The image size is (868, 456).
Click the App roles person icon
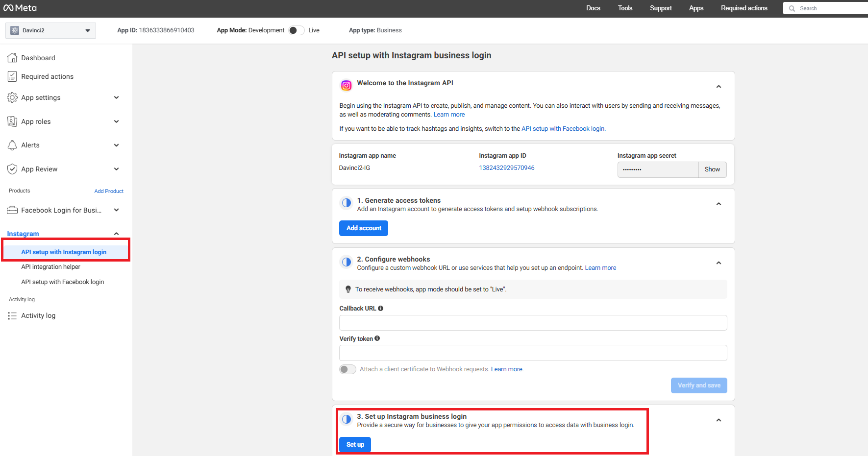(12, 121)
